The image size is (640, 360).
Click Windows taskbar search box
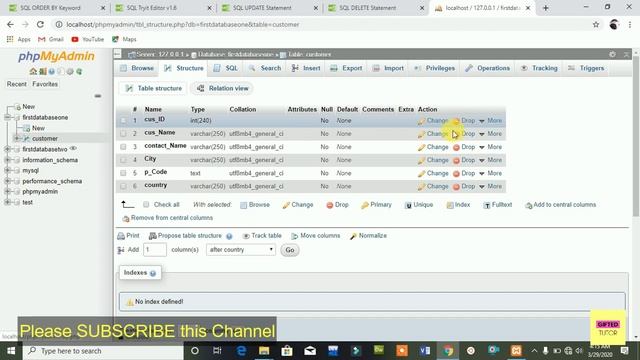tap(103, 351)
